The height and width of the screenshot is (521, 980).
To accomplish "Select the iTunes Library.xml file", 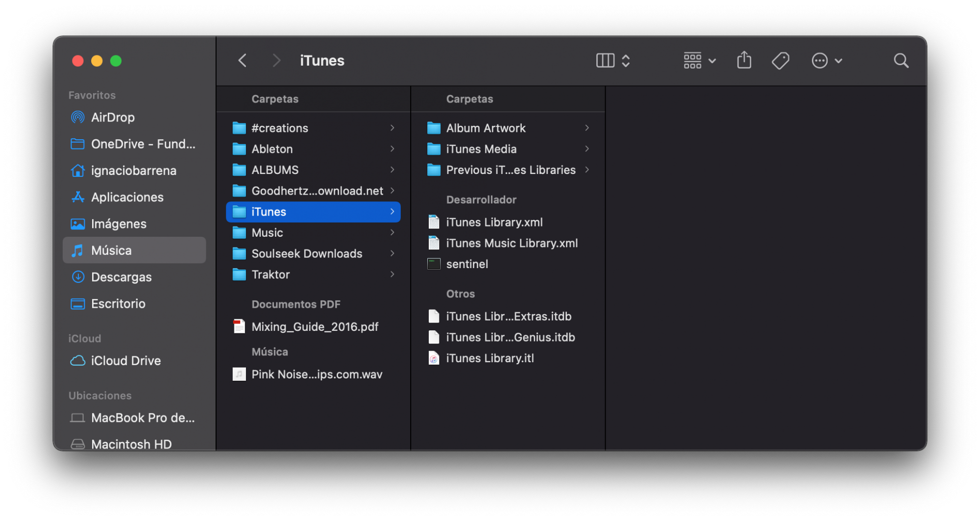I will click(x=508, y=223).
